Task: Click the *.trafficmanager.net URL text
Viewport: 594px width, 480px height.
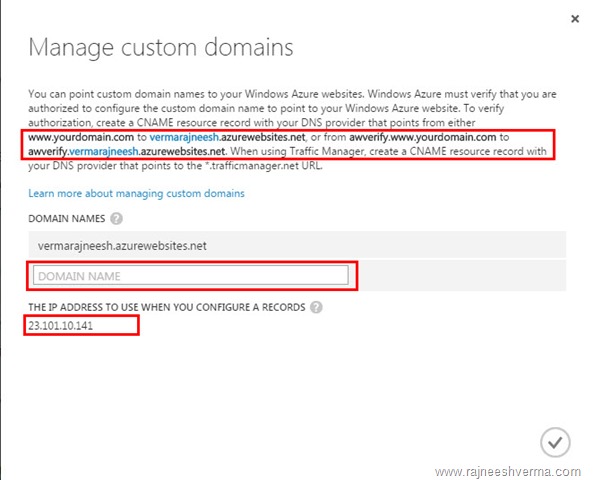Action: tap(265, 166)
